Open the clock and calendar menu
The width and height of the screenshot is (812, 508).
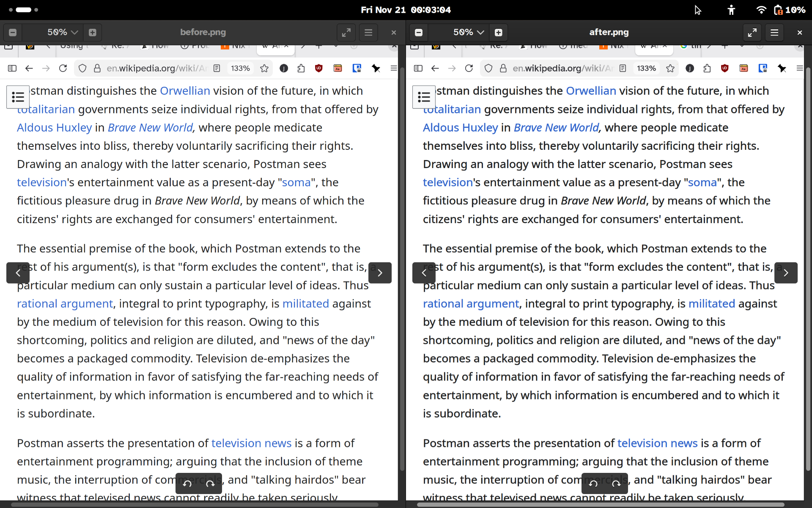(x=406, y=10)
